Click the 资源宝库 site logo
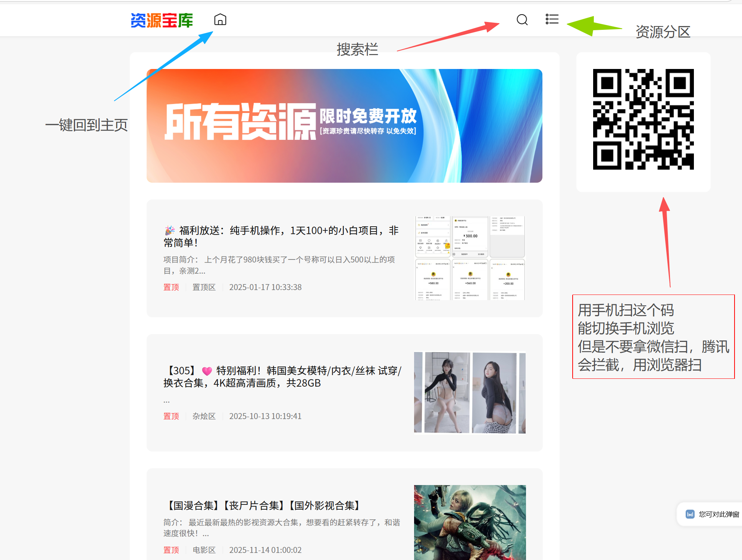Image resolution: width=742 pixels, height=560 pixels. pyautogui.click(x=162, y=20)
